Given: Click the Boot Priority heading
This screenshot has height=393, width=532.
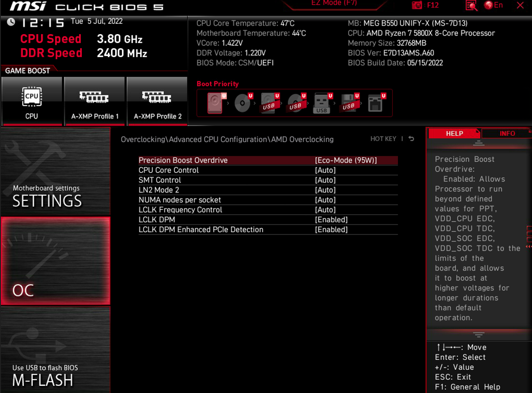Looking at the screenshot, I should point(218,84).
